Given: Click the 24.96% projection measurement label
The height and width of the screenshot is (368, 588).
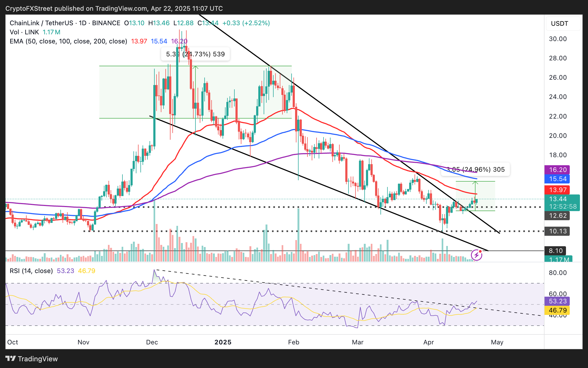Looking at the screenshot, I should (x=475, y=170).
